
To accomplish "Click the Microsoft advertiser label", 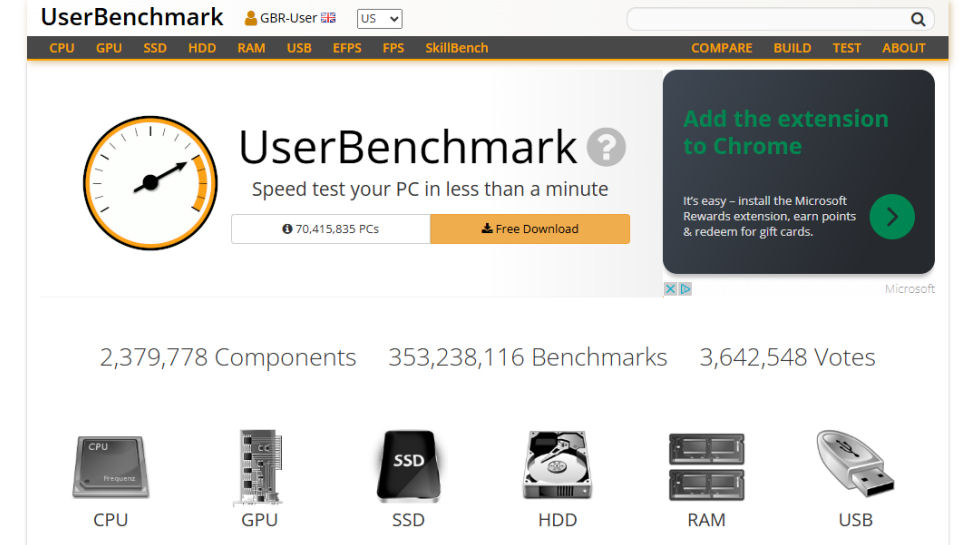I will coord(909,289).
